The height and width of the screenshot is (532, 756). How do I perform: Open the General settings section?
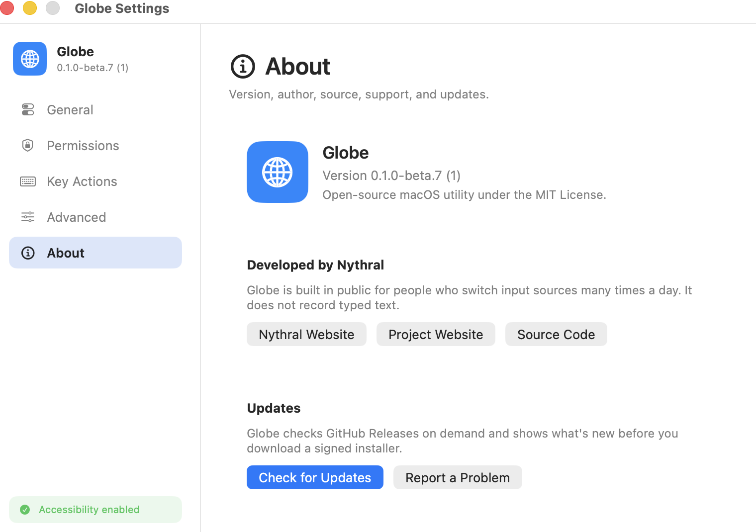(95, 110)
